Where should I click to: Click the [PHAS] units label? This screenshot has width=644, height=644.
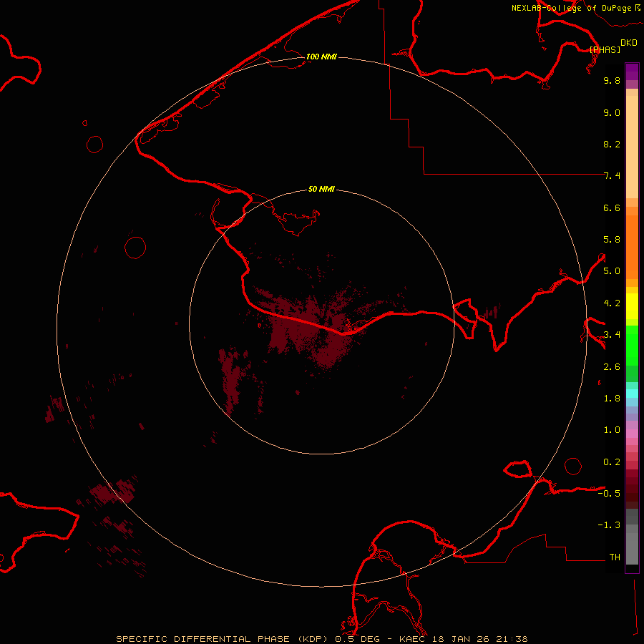click(x=604, y=49)
